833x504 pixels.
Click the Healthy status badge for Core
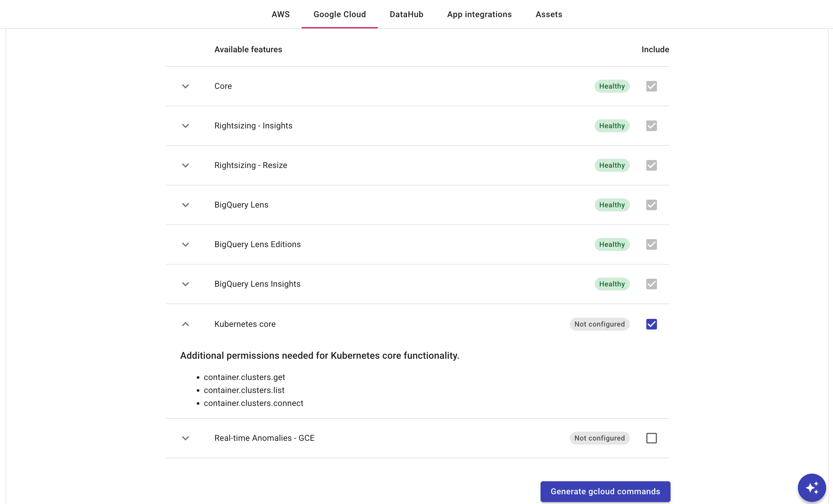(611, 86)
